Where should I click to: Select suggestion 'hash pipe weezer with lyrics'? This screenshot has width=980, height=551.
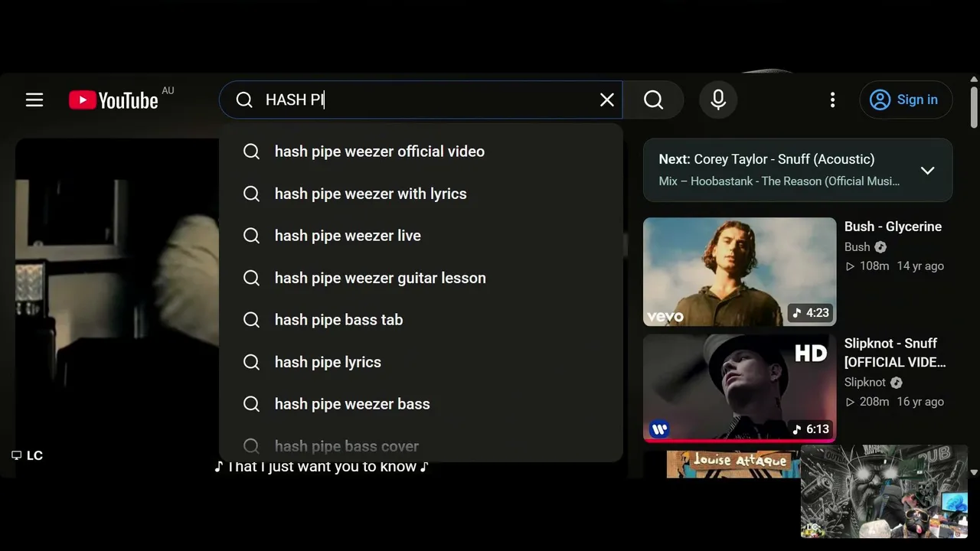pyautogui.click(x=421, y=194)
